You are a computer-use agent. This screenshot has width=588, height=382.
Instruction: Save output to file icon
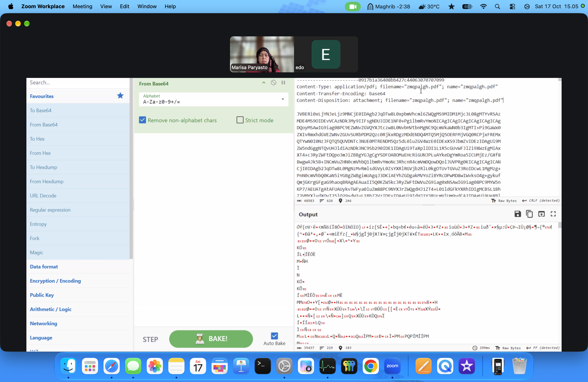pos(518,214)
